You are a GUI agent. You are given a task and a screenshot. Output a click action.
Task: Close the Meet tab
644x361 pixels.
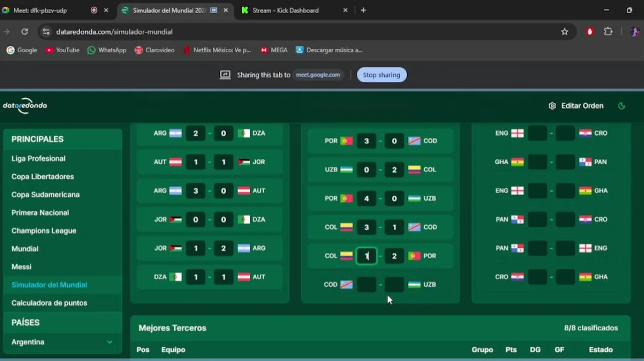(x=106, y=10)
